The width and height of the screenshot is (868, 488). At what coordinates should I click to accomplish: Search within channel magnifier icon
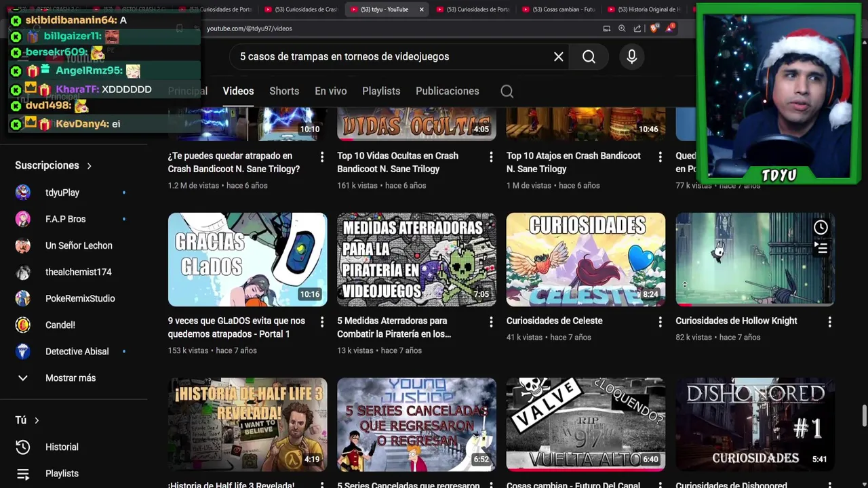coord(507,91)
